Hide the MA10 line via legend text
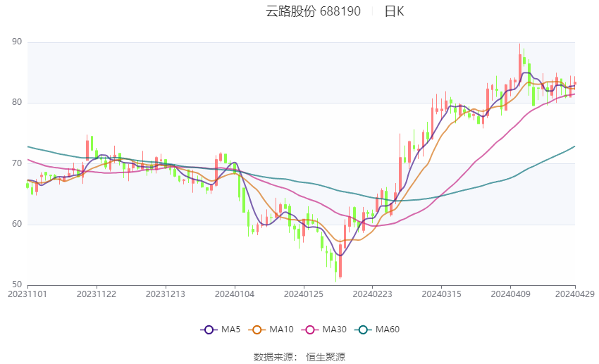 pyautogui.click(x=282, y=330)
